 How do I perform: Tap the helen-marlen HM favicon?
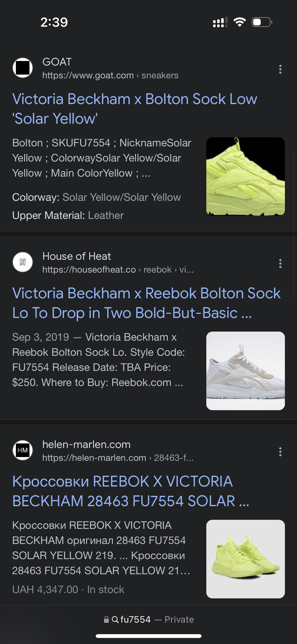(23, 450)
